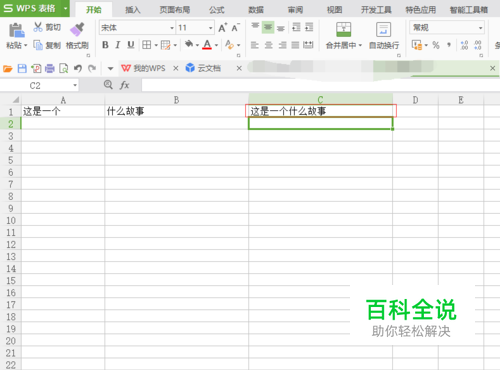Toggle underline formatting
The image size is (500, 370).
coord(131,45)
